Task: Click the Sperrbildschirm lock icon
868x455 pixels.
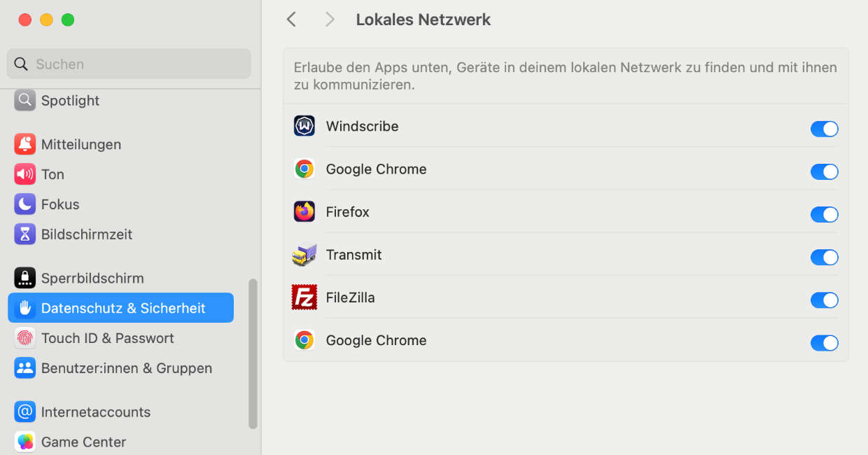Action: (x=24, y=279)
